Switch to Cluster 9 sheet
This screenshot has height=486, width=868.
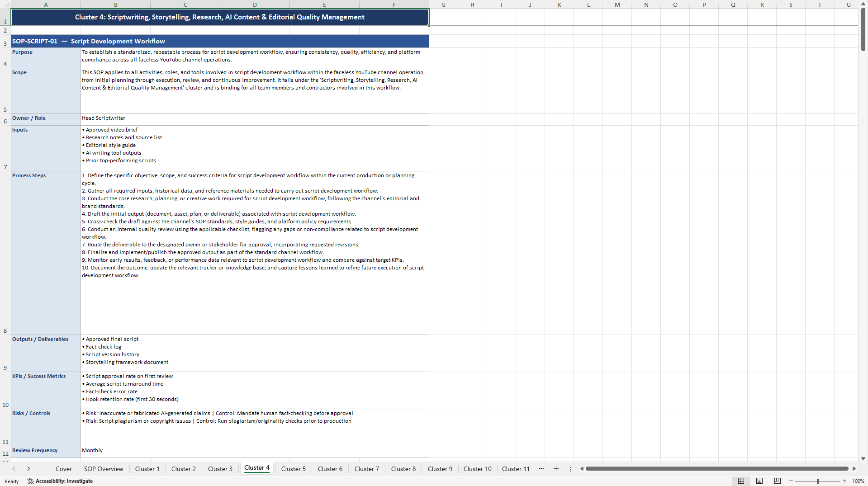[440, 469]
